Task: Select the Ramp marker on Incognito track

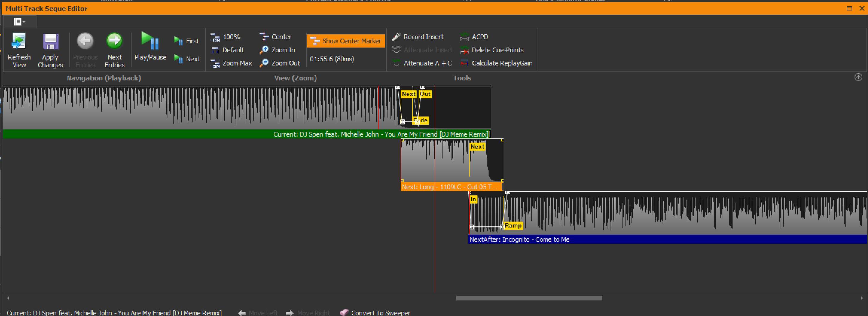Action: (x=513, y=226)
